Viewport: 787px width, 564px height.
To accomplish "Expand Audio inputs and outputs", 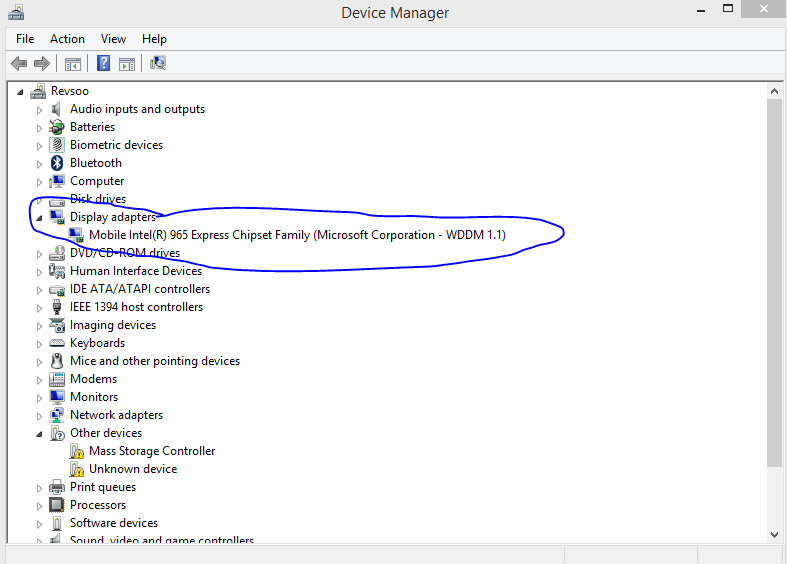I will [39, 110].
